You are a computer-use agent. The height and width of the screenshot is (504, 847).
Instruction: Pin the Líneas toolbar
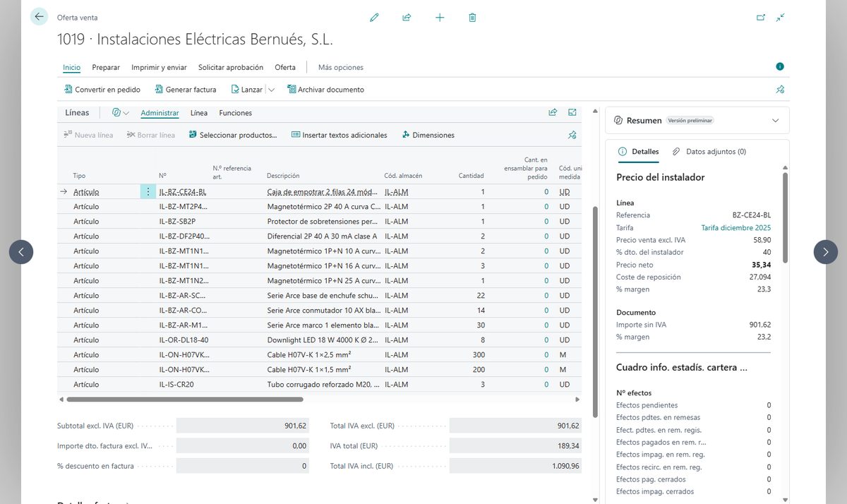[x=572, y=135]
